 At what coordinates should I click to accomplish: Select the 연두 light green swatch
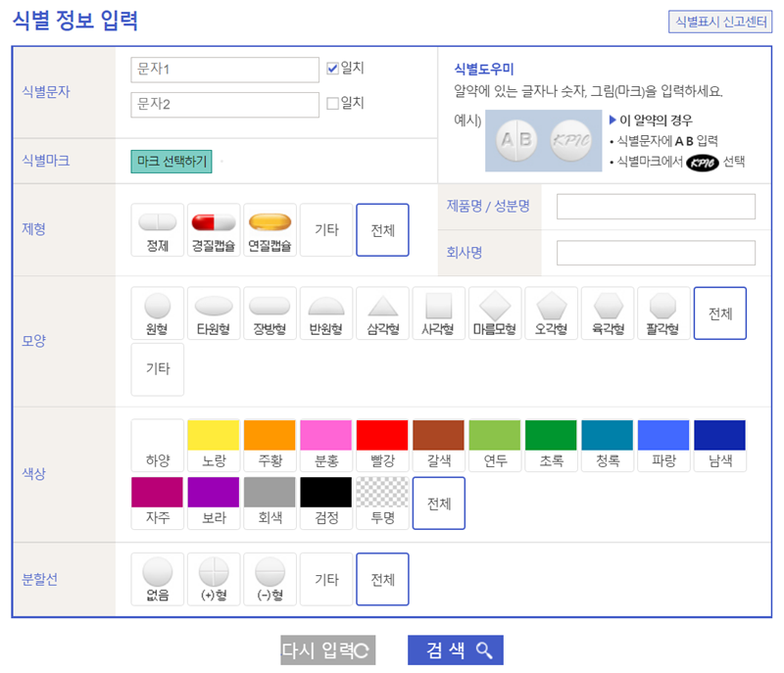[495, 446]
